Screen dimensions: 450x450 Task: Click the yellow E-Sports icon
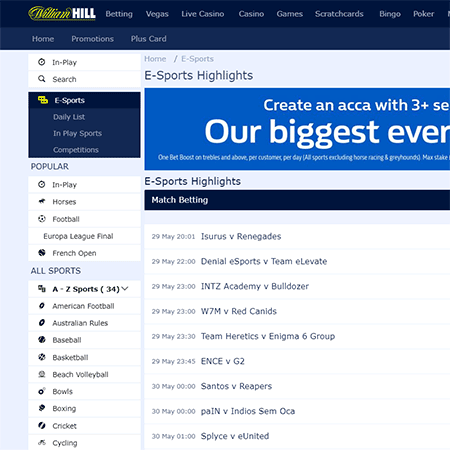(x=43, y=100)
